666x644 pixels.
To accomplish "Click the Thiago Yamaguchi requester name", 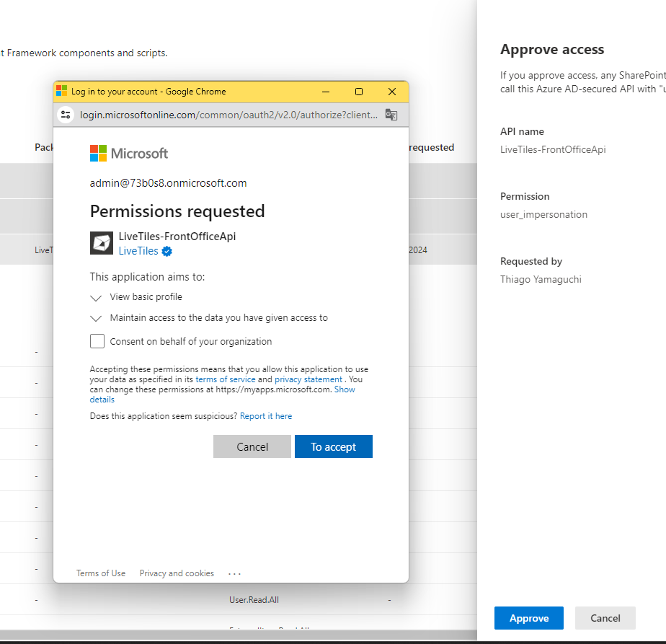I will [541, 279].
